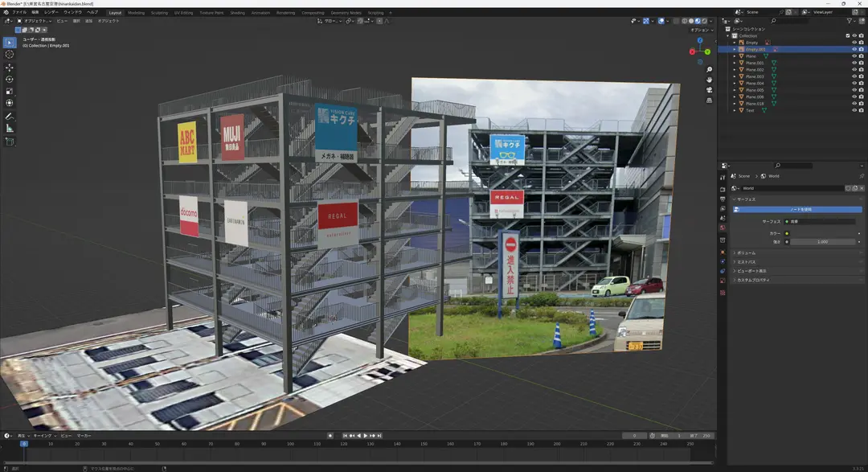Open the Tool properties tab

point(723,178)
